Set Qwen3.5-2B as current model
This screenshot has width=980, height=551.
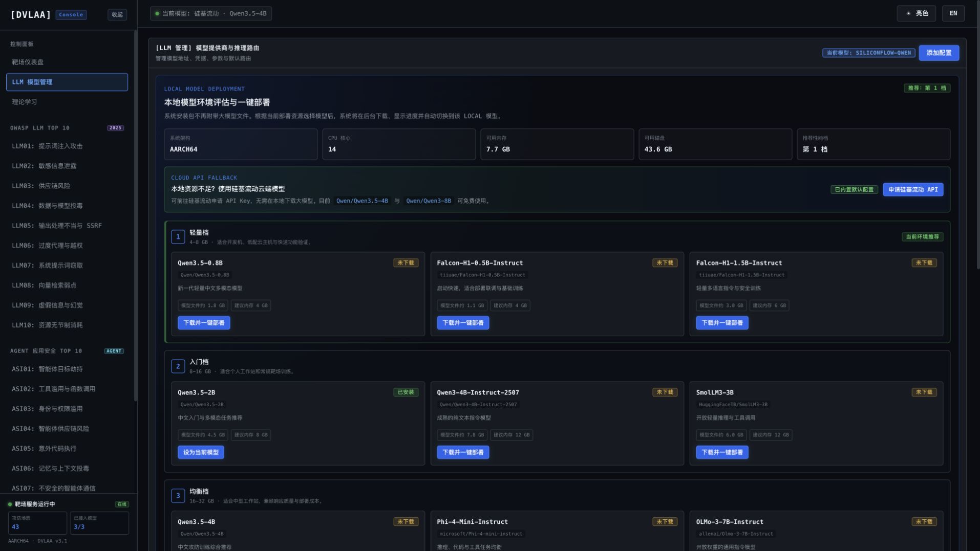[x=201, y=452]
